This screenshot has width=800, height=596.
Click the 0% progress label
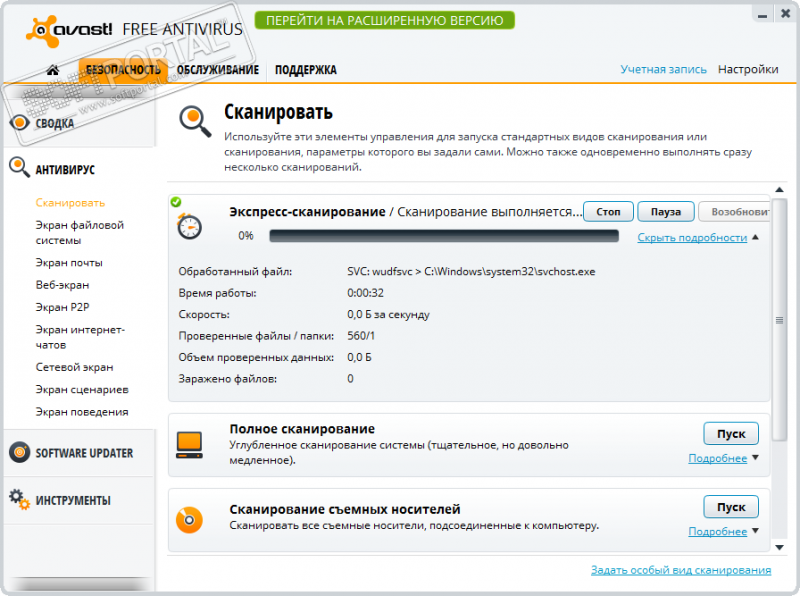(x=245, y=236)
